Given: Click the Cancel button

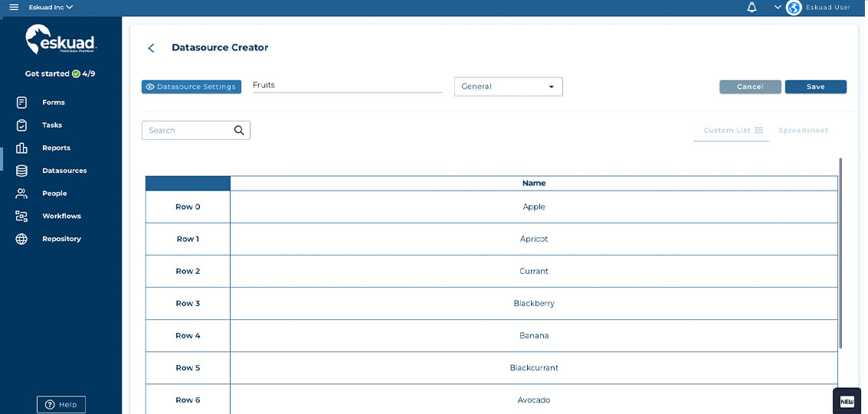Looking at the screenshot, I should click(750, 87).
